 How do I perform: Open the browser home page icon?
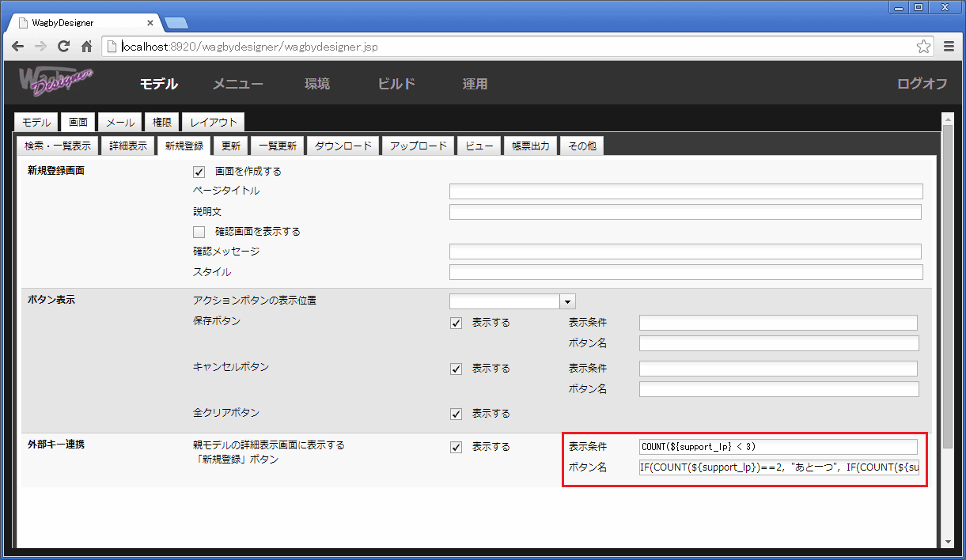point(87,47)
